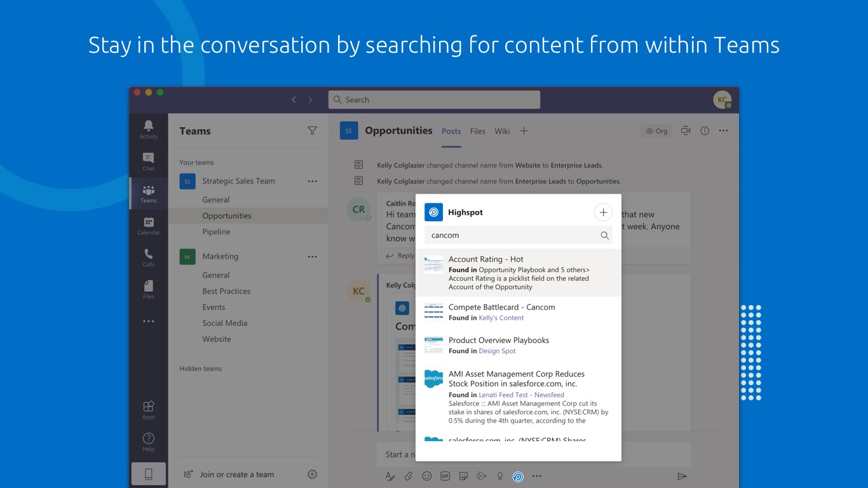Reply to Caitlin's message
This screenshot has width=868, height=488.
pyautogui.click(x=400, y=256)
